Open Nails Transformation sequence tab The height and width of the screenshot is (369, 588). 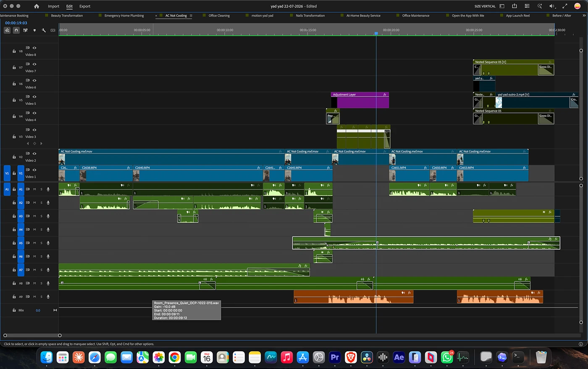[x=310, y=16]
